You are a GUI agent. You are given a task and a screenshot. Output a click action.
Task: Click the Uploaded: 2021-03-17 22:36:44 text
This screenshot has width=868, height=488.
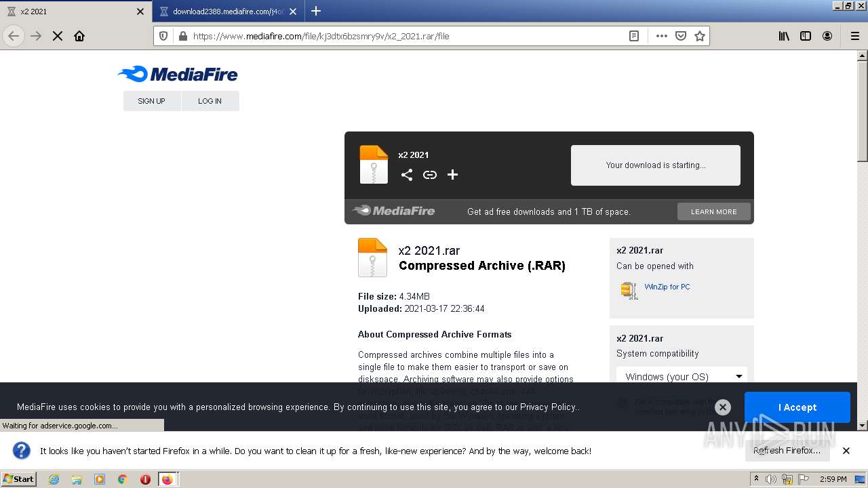(421, 308)
